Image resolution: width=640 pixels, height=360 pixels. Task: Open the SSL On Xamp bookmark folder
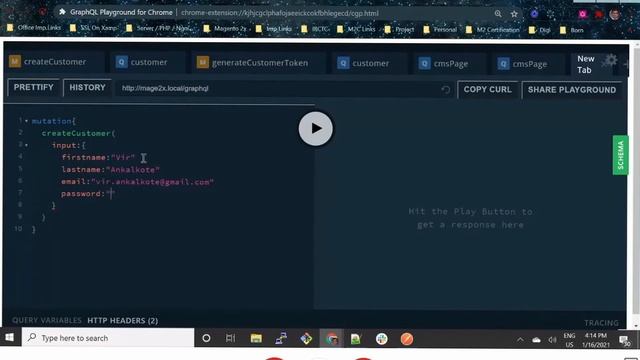click(x=93, y=28)
